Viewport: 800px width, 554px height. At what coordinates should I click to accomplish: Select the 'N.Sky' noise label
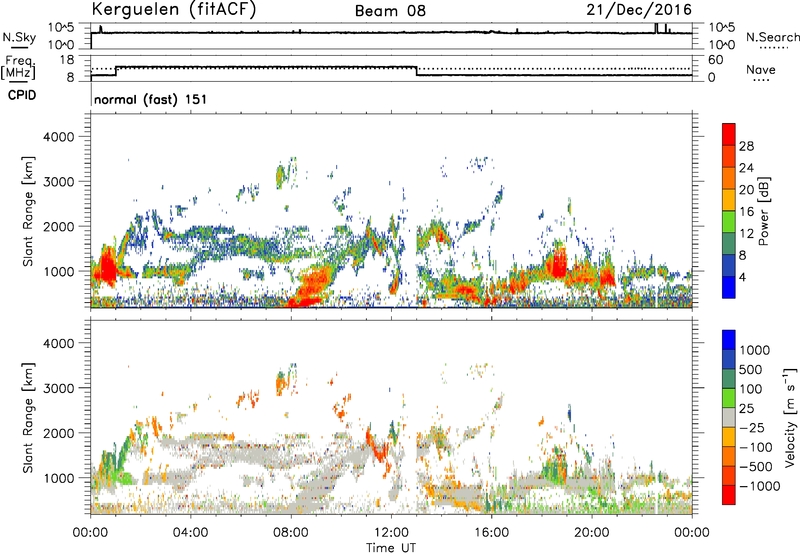[19, 37]
